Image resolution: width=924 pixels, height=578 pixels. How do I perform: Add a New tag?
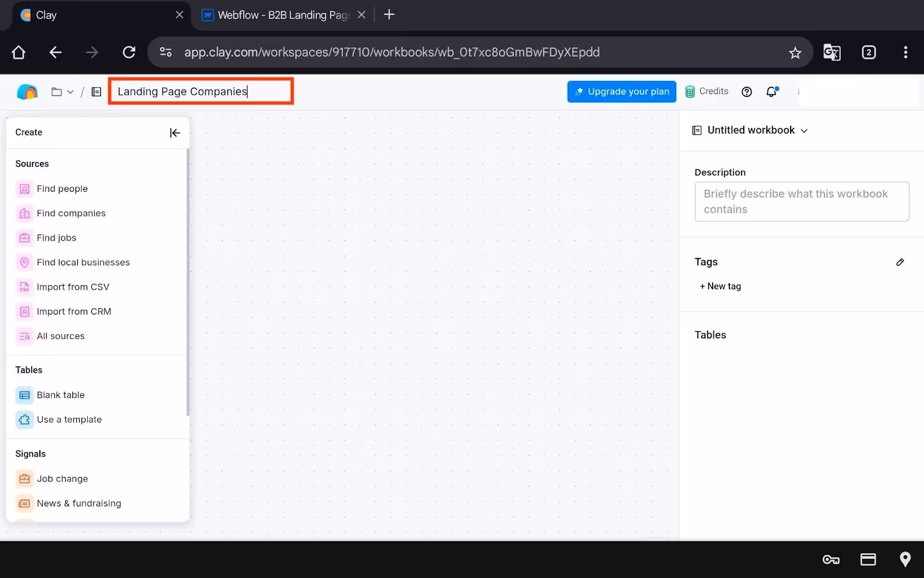(x=720, y=286)
